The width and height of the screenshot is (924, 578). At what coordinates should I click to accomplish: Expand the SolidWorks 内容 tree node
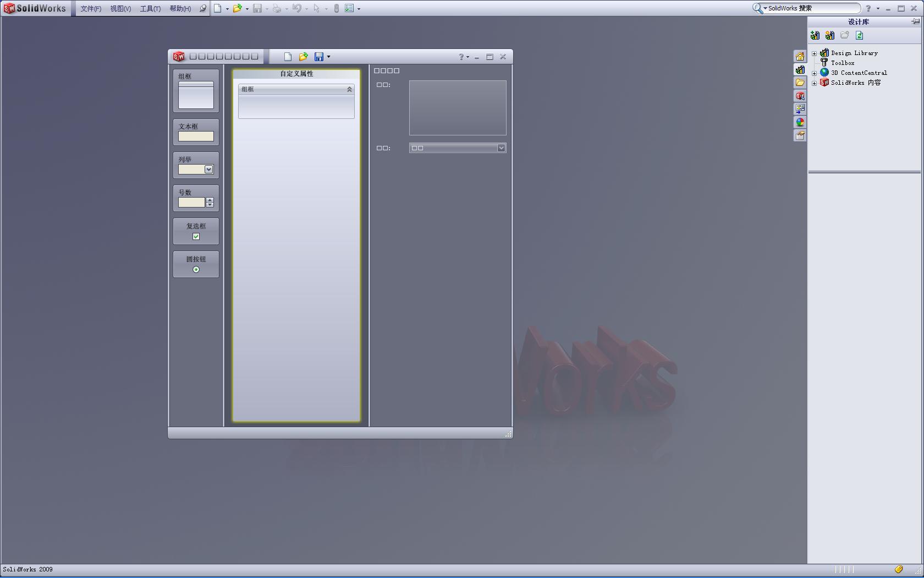(815, 83)
